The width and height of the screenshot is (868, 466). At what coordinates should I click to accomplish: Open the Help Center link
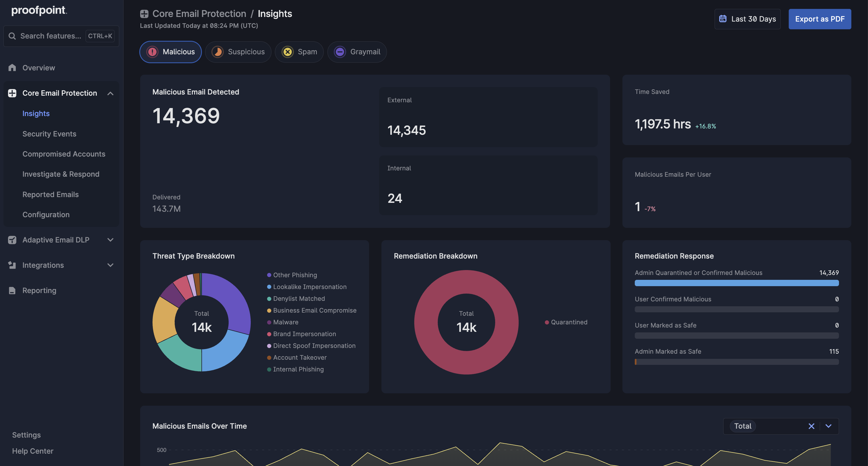point(33,451)
